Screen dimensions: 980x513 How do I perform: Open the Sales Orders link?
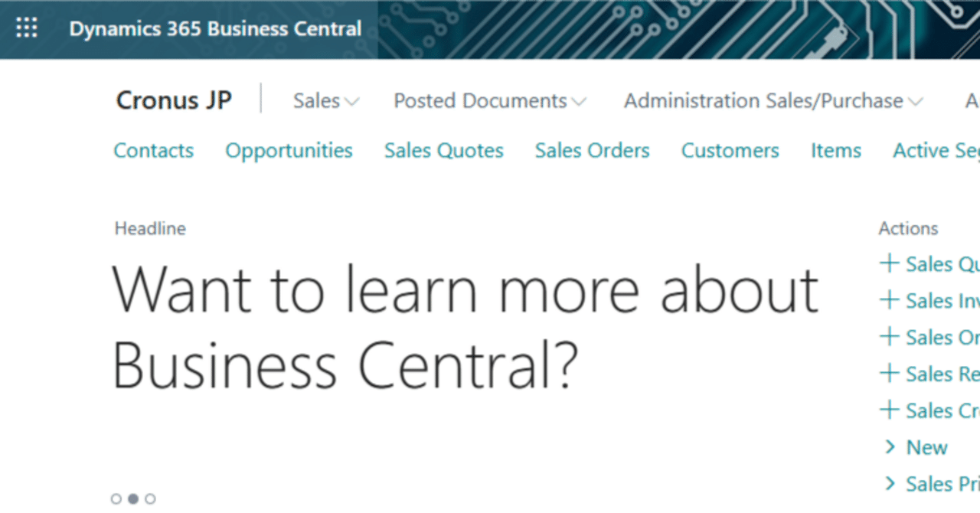coord(592,150)
